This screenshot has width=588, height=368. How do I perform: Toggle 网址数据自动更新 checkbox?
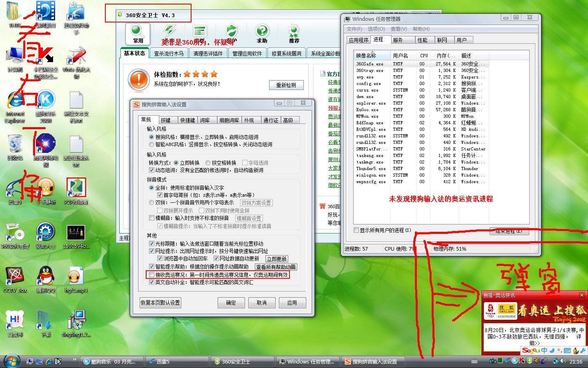(x=216, y=258)
